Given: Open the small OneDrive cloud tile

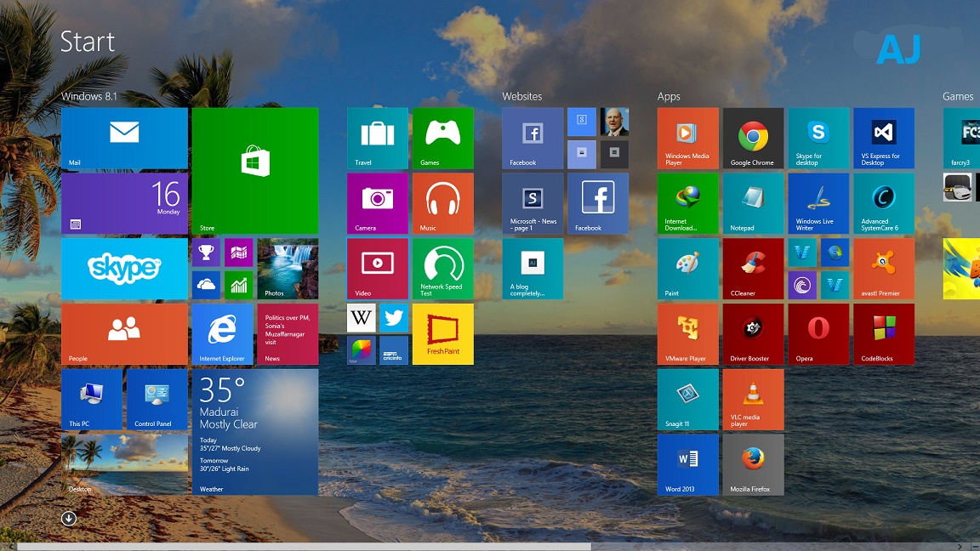Looking at the screenshot, I should click(206, 286).
